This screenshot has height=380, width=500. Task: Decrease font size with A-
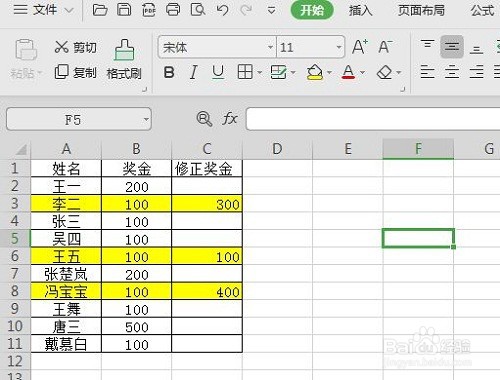tap(385, 47)
